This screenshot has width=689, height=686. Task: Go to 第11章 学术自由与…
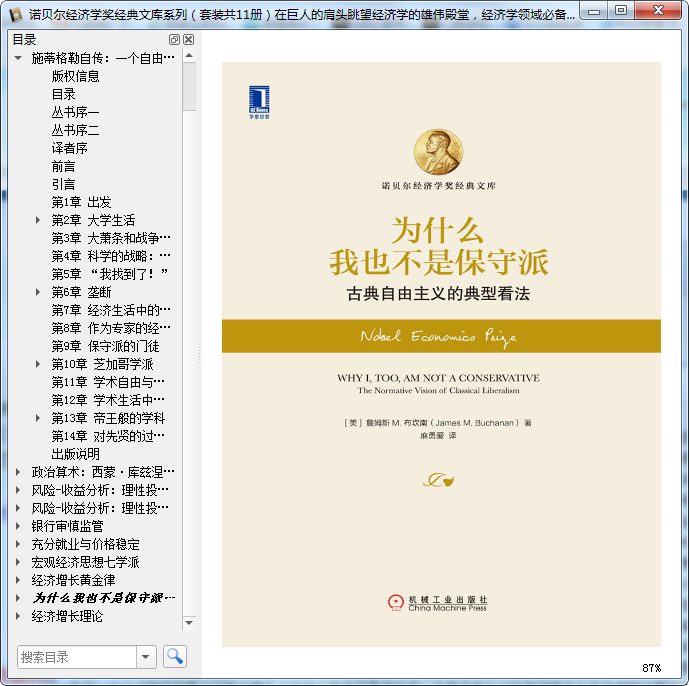tap(108, 382)
